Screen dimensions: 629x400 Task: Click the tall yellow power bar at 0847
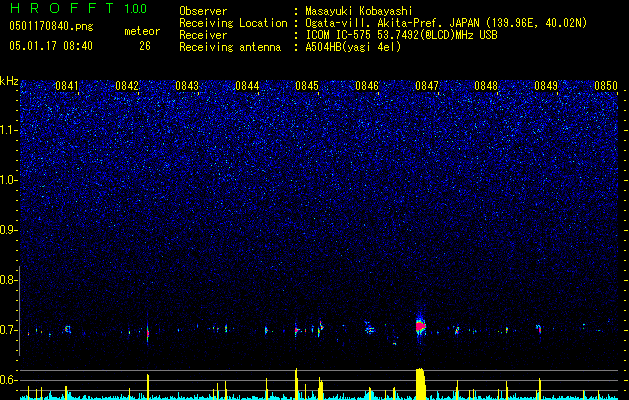click(420, 384)
